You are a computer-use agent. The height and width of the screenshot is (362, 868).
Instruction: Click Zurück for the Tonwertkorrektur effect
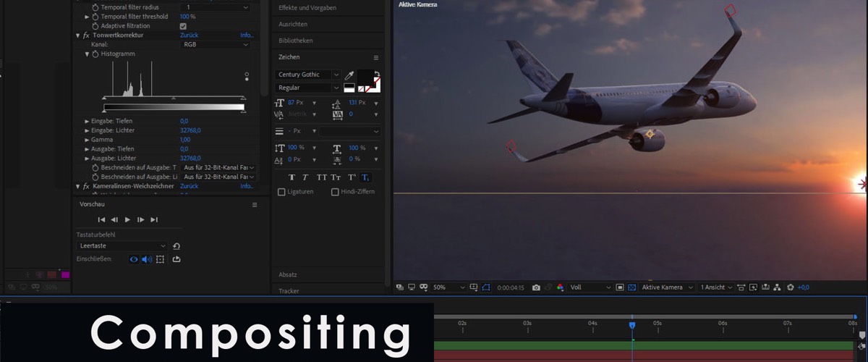tap(189, 35)
